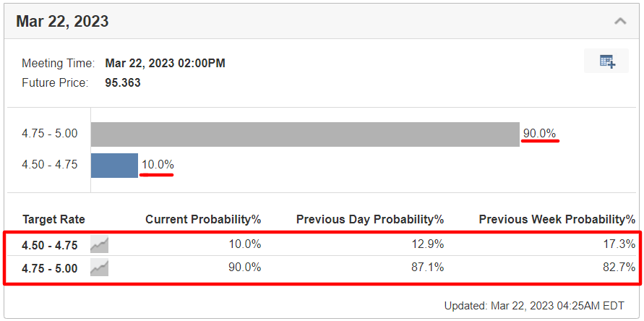Open chart icon for 4.50 - 4.75 rate
This screenshot has height=321, width=644.
click(x=100, y=245)
